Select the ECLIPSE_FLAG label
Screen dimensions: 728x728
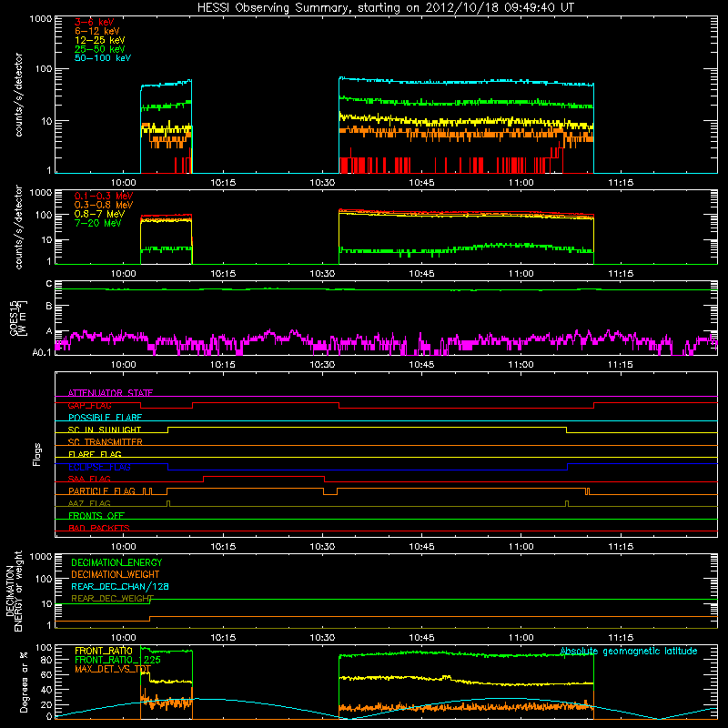(99, 467)
